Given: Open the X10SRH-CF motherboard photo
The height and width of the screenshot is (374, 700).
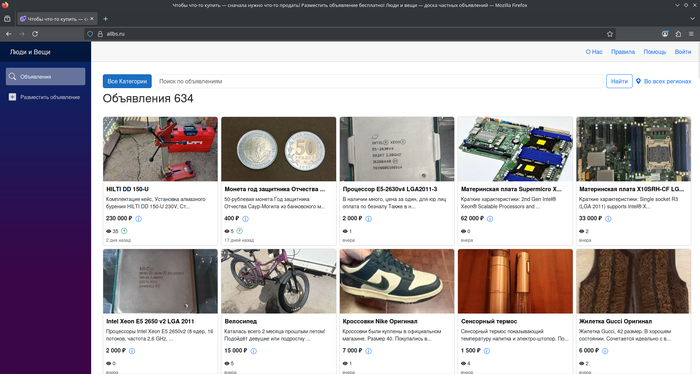Looking at the screenshot, I should coord(633,149).
